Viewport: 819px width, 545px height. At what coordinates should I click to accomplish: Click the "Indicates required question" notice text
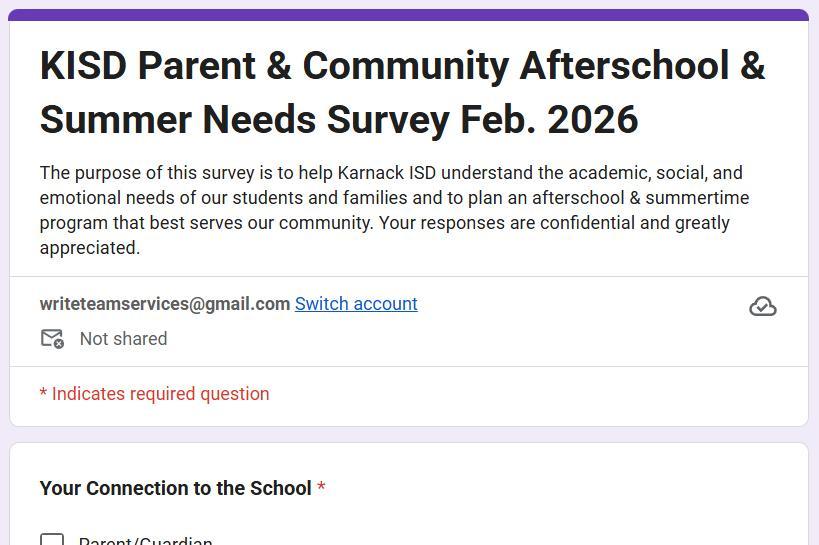click(160, 394)
